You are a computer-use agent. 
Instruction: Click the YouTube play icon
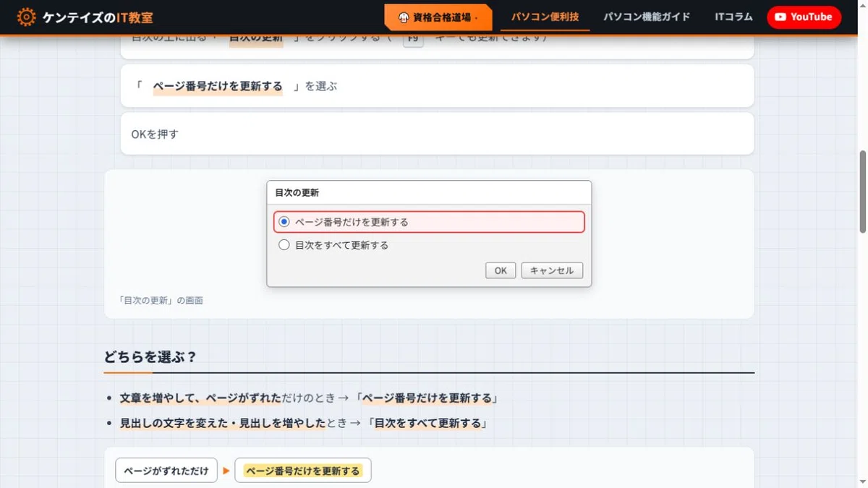[780, 17]
